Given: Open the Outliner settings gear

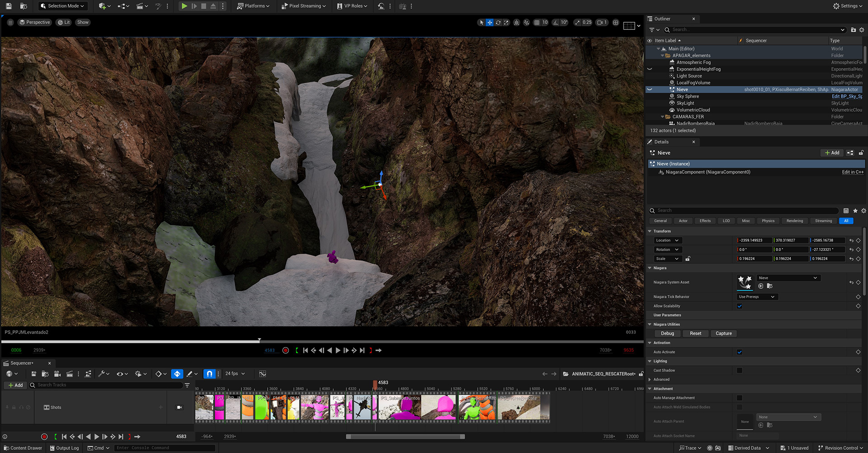Looking at the screenshot, I should [862, 30].
